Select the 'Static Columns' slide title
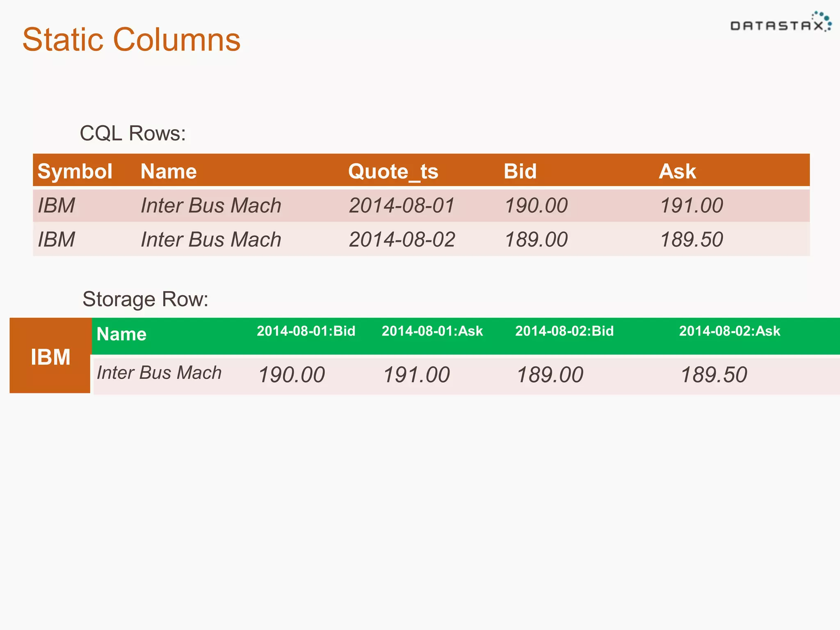840x630 pixels. [x=131, y=40]
